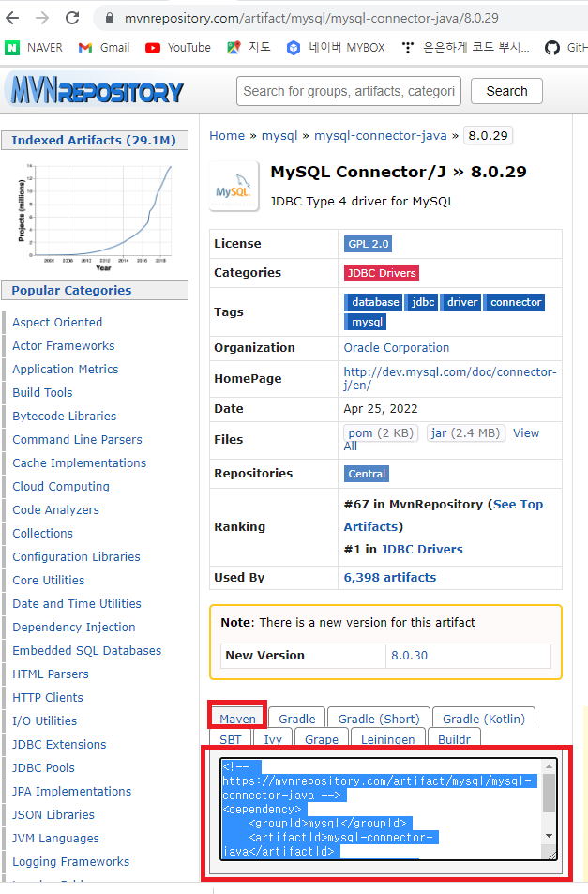Screen dimensions: 588x894
Task: Open the dev.mysql.com homepage link
Action: (x=449, y=379)
